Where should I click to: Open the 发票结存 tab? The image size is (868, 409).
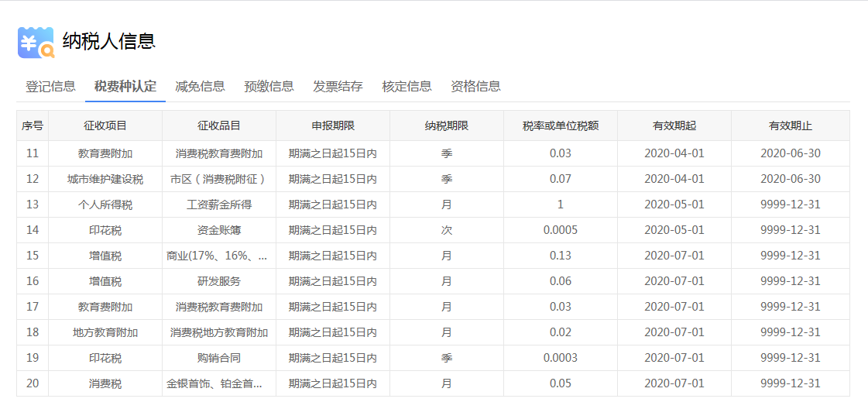point(338,86)
